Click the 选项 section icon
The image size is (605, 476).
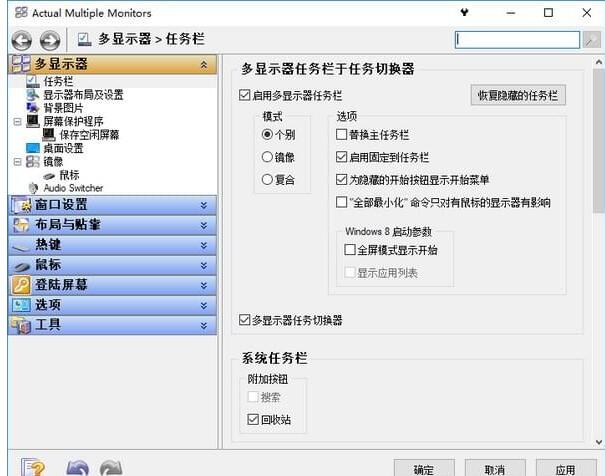[21, 305]
